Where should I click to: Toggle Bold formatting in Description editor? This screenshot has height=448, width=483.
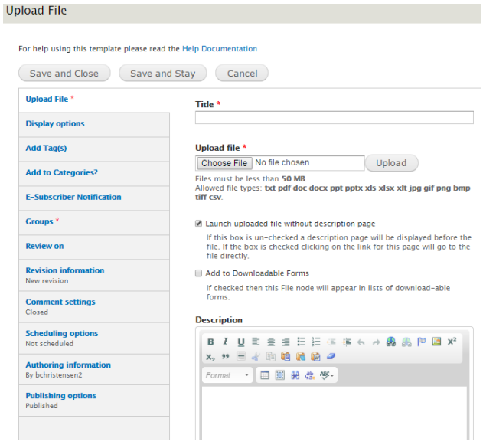point(210,342)
